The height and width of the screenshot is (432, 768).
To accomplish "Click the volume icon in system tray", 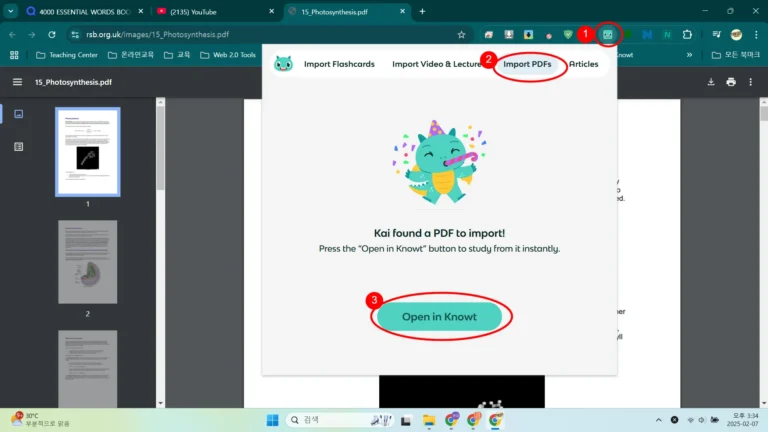I will (x=701, y=420).
